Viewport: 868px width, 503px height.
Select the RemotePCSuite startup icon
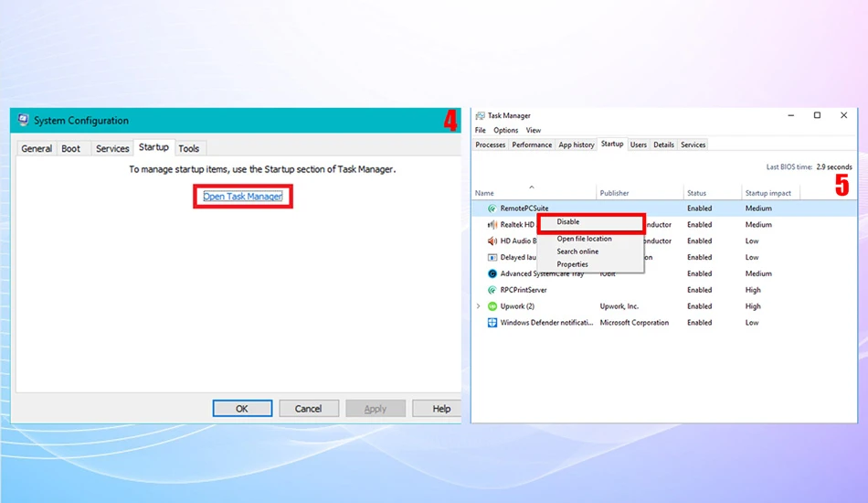tap(492, 209)
